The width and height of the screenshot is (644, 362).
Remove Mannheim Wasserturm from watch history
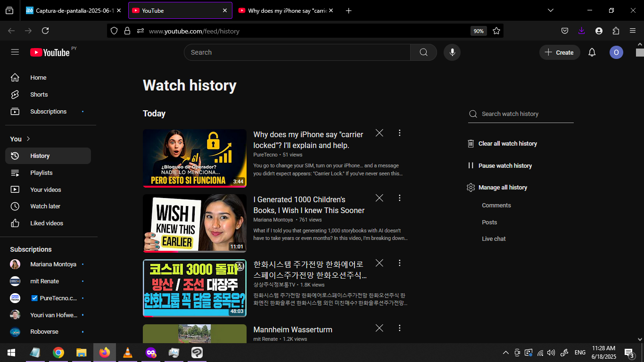point(379,328)
